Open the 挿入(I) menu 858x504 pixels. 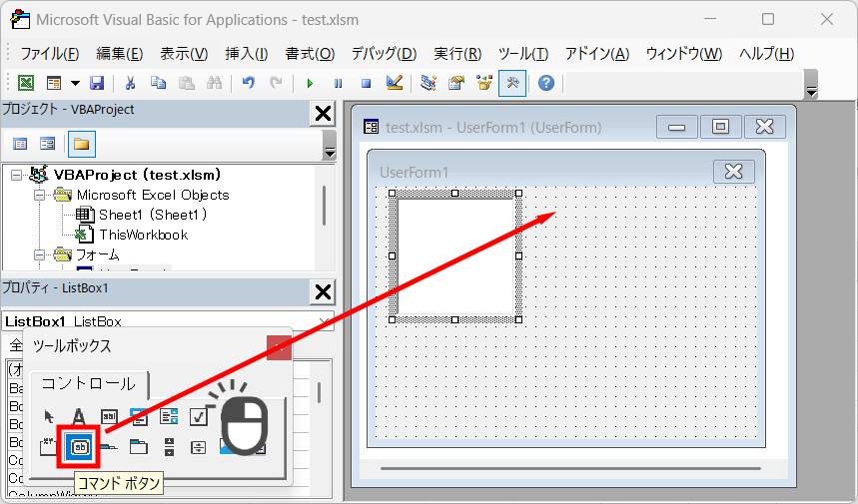pyautogui.click(x=247, y=54)
